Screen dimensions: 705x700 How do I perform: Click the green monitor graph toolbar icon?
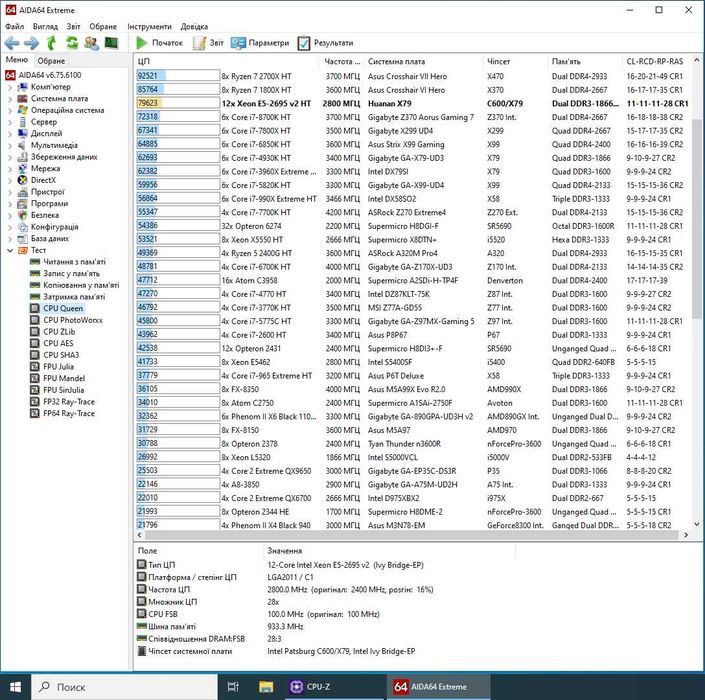111,43
